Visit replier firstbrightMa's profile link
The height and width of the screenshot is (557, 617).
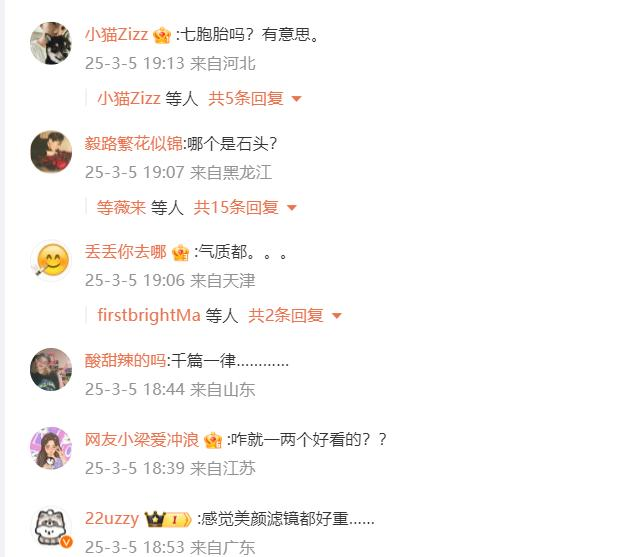(149, 315)
